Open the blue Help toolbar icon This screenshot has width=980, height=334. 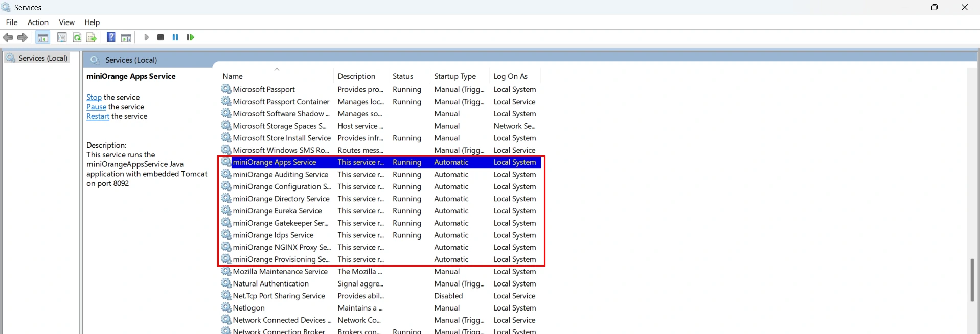pyautogui.click(x=110, y=37)
